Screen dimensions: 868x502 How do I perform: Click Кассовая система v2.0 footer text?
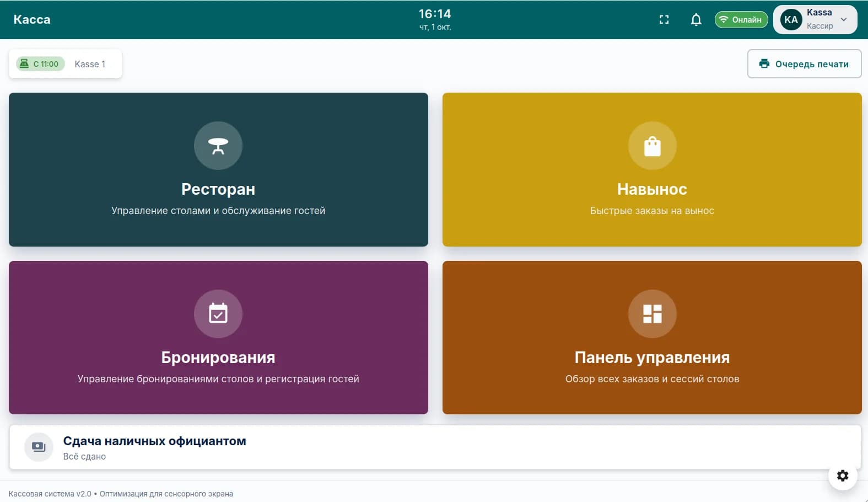[x=50, y=494]
